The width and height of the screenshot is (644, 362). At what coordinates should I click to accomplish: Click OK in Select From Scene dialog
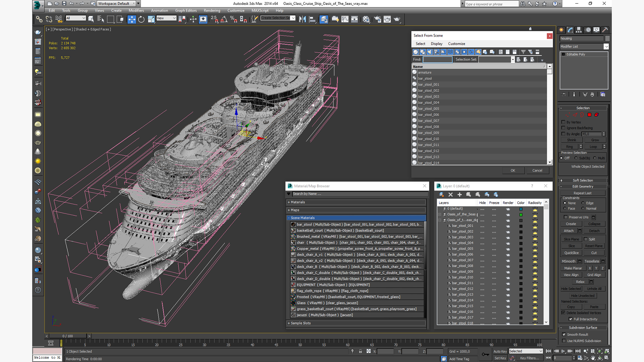coord(513,171)
